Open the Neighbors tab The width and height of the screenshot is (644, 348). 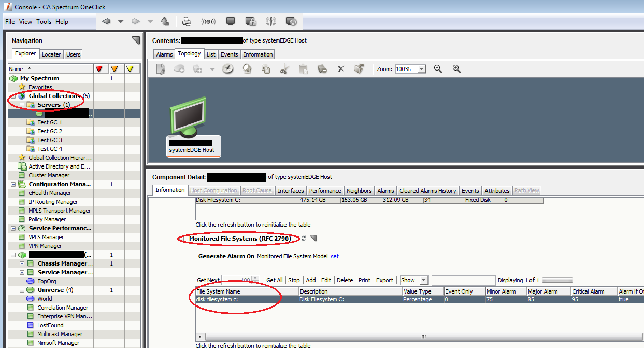pos(360,191)
